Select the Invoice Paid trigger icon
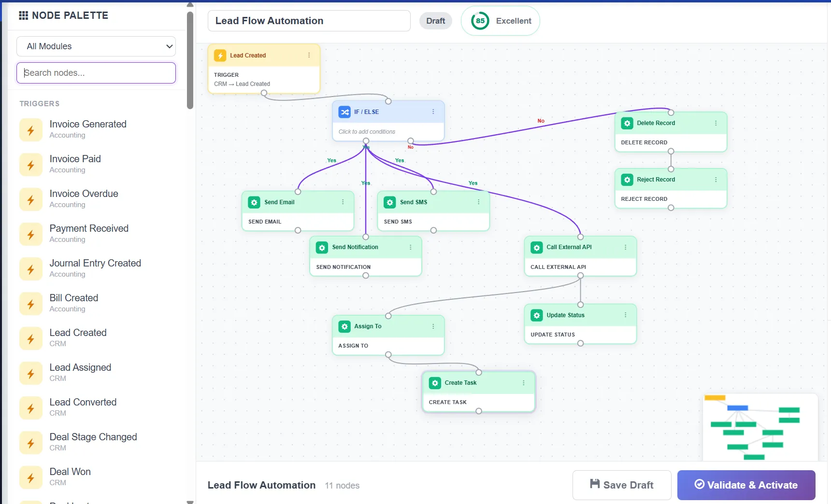The width and height of the screenshot is (831, 504). tap(31, 164)
